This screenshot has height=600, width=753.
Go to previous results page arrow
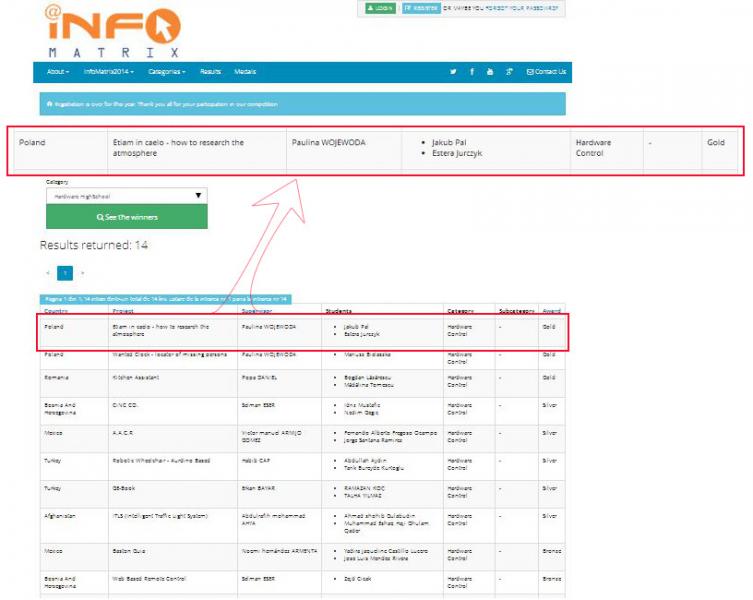[48, 273]
